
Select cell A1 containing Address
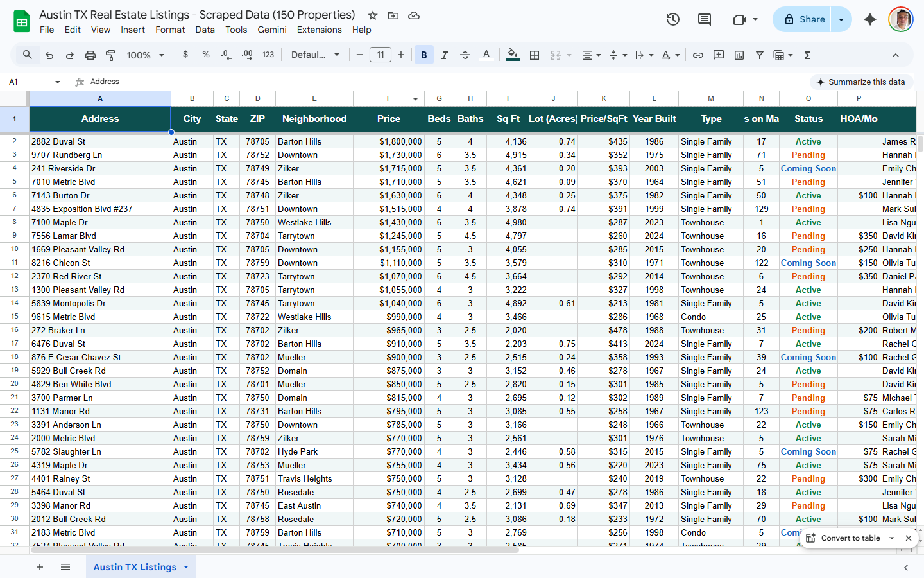coord(100,118)
